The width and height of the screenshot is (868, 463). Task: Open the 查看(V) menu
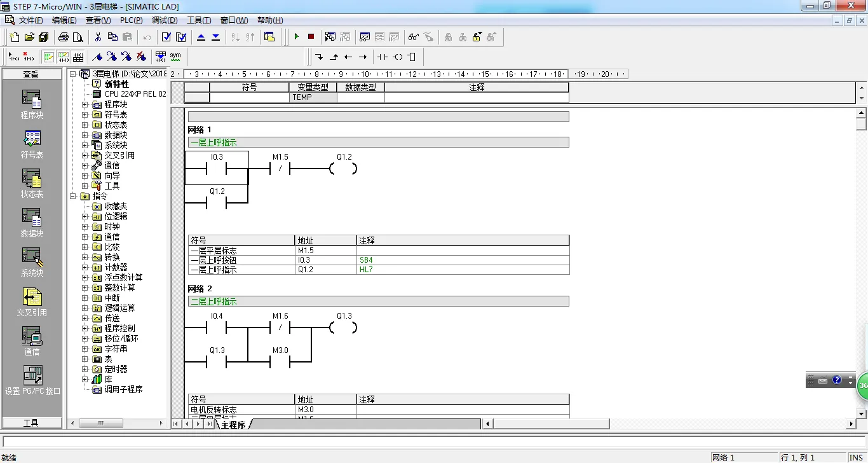click(98, 20)
